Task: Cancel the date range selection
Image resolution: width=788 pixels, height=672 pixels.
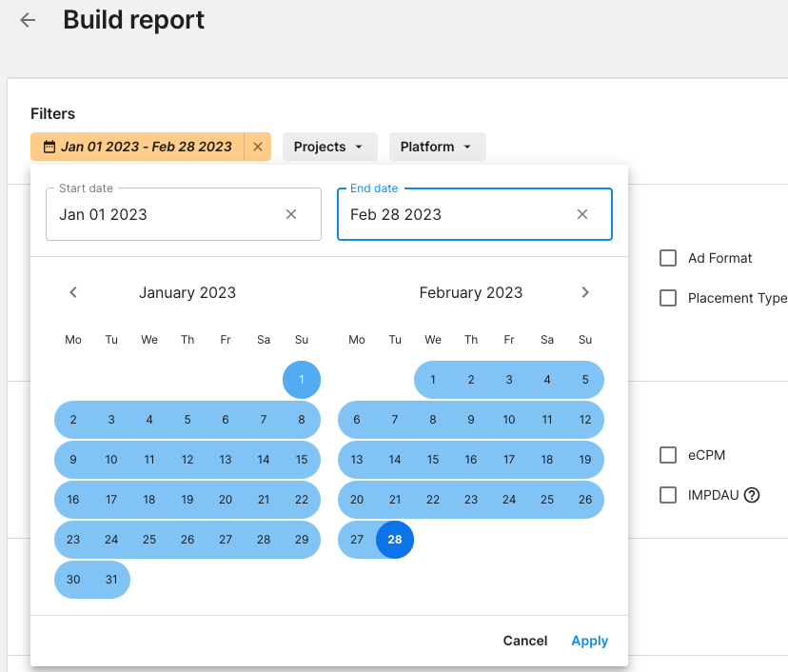Action: [525, 641]
